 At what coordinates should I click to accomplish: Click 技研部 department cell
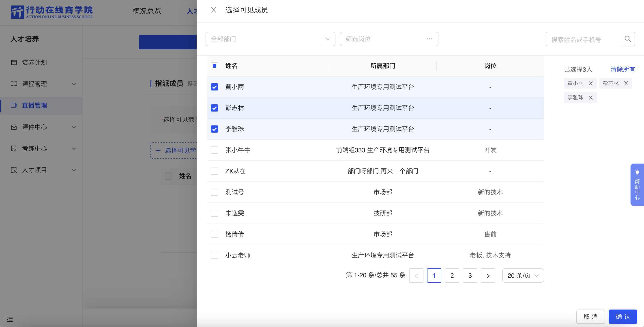point(383,213)
